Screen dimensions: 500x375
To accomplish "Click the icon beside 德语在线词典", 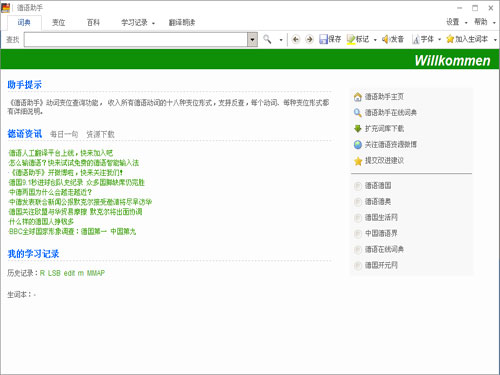I will [x=358, y=250].
